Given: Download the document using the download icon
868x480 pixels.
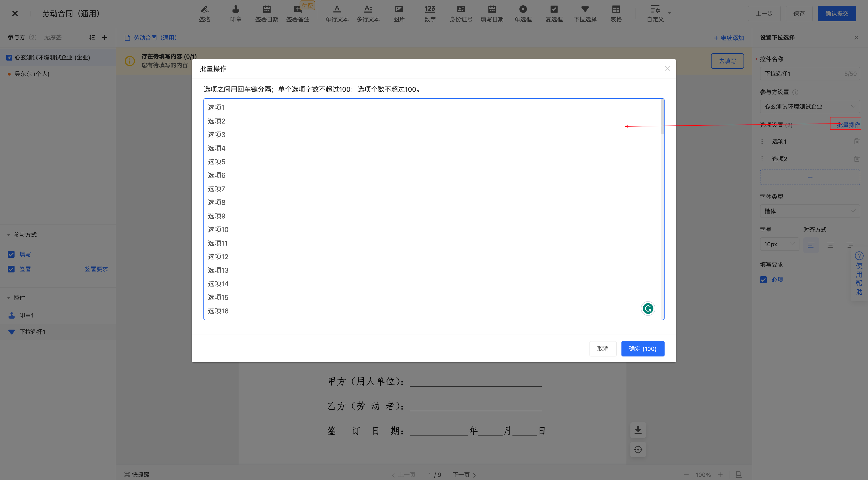Looking at the screenshot, I should (x=638, y=430).
